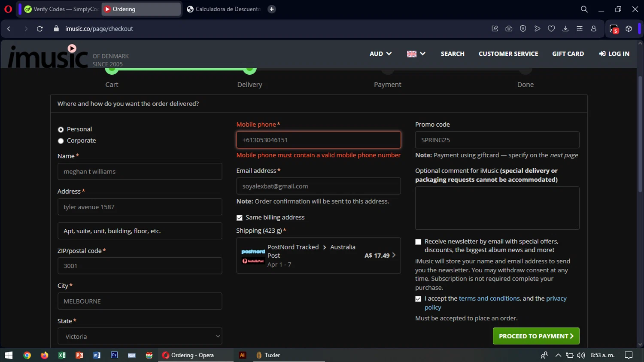The image size is (644, 362).
Task: Click the Opera logo menu icon
Action: click(x=8, y=9)
